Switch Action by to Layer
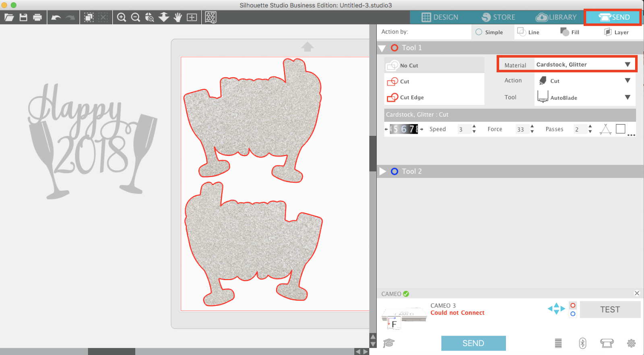The image size is (644, 355). coord(616,32)
